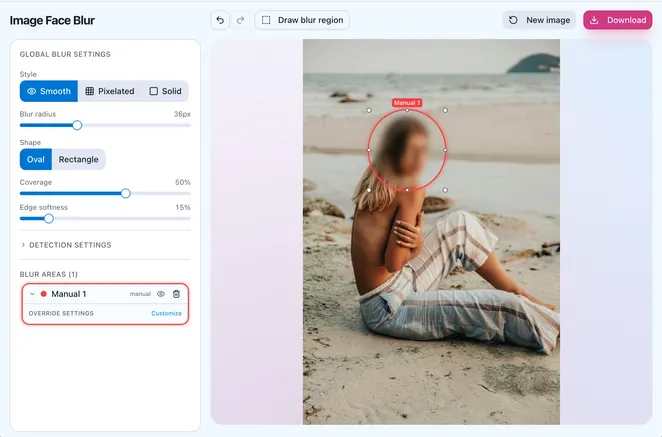Delete Manual 1 using trash icon
This screenshot has width=662, height=437.
pyautogui.click(x=176, y=294)
